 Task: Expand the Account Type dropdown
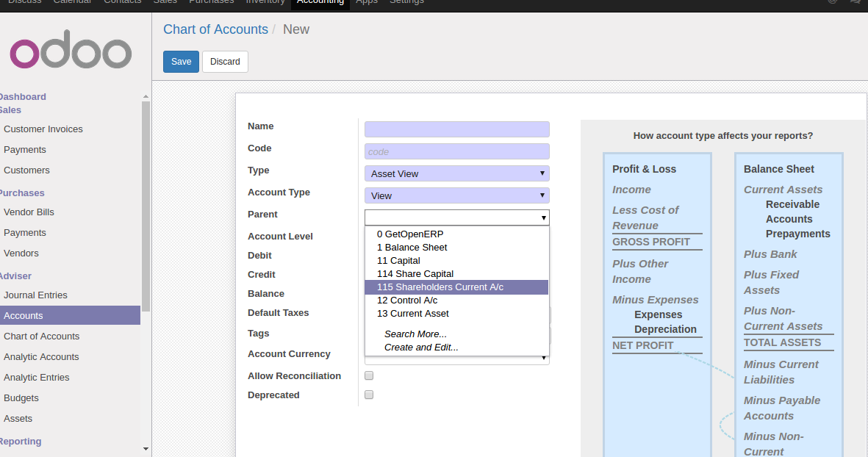click(456, 196)
